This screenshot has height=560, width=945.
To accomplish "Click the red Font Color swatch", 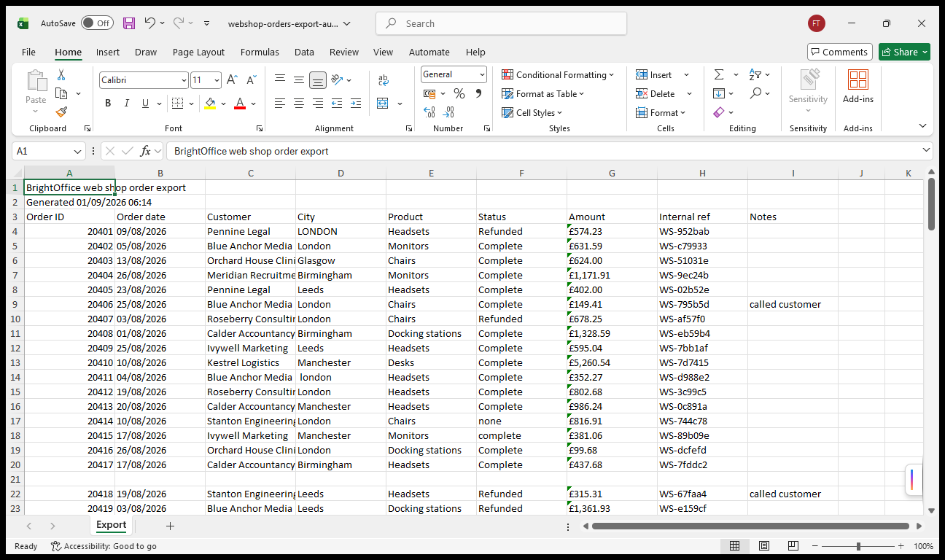I will [239, 104].
